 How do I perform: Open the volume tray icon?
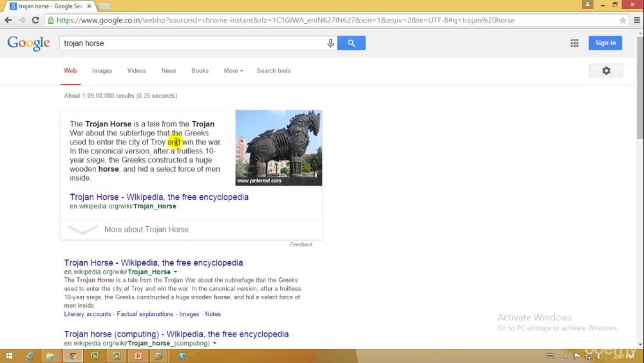coord(600,356)
